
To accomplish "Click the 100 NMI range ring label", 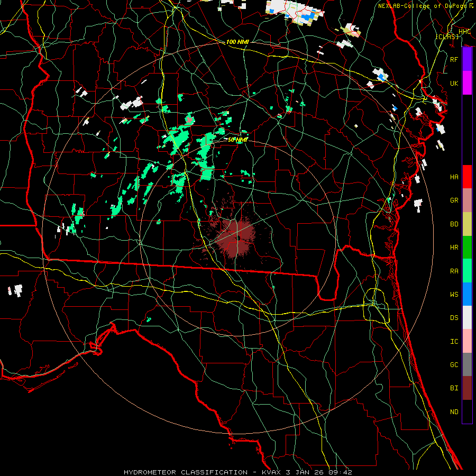I will pos(237,42).
